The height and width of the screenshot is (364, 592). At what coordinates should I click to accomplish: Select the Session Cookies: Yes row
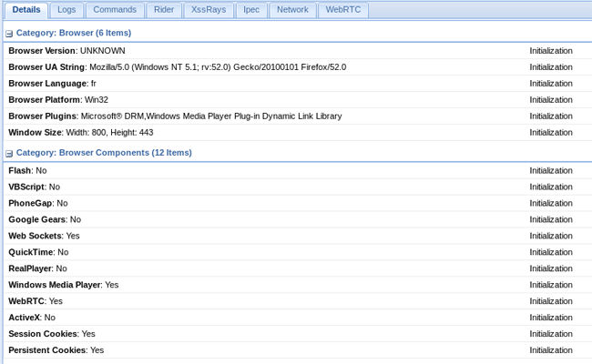(298, 334)
